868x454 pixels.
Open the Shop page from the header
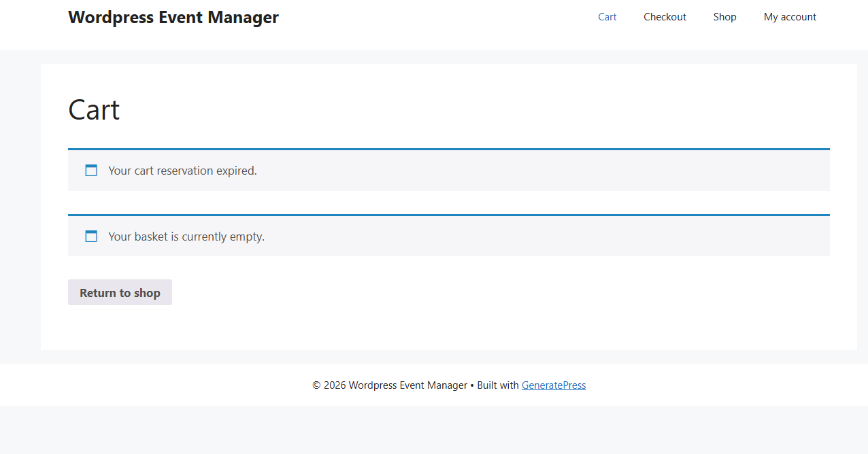click(724, 17)
